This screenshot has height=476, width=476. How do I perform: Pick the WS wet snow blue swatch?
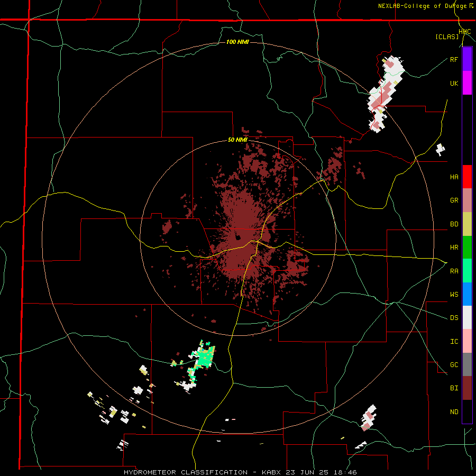(467, 294)
